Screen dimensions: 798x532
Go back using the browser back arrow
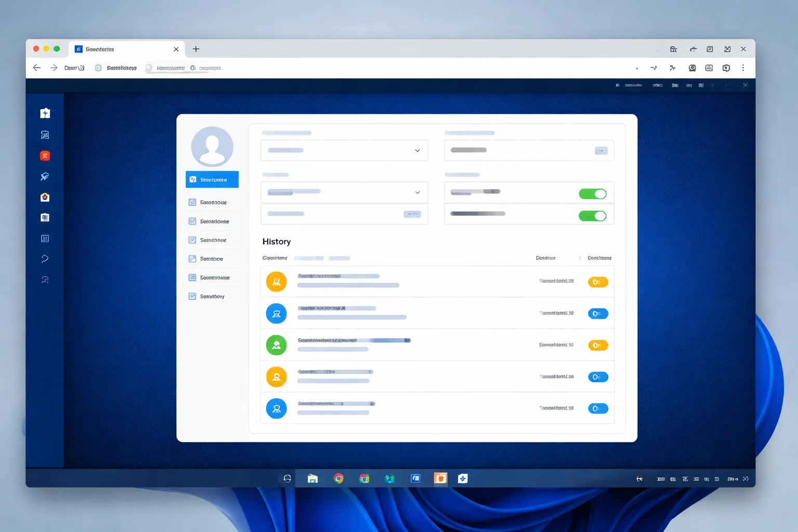pyautogui.click(x=37, y=68)
